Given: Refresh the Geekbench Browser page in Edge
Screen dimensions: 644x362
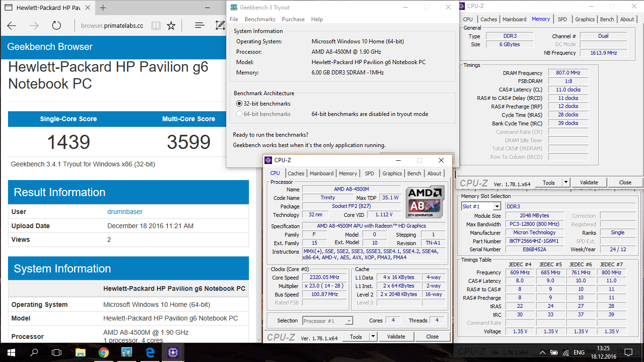Looking at the screenshot, I should 57,26.
